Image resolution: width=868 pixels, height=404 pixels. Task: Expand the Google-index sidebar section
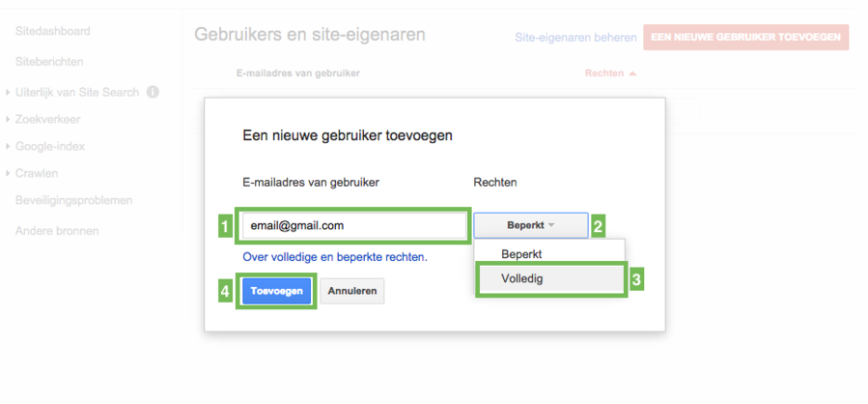pos(8,147)
